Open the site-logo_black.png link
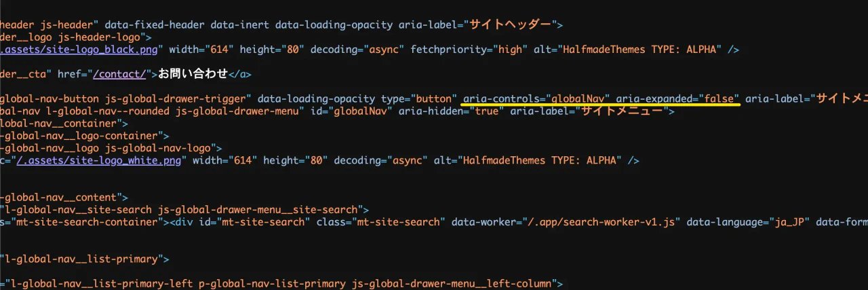The height and width of the screenshot is (290, 868). pos(81,50)
